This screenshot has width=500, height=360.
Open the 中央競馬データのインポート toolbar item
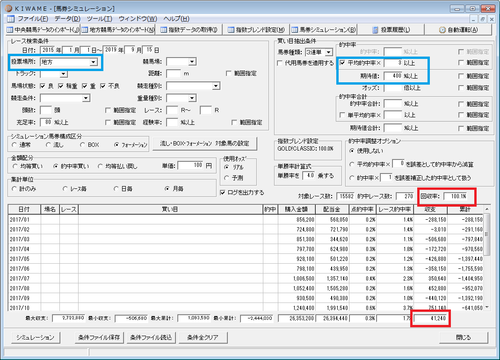click(43, 30)
